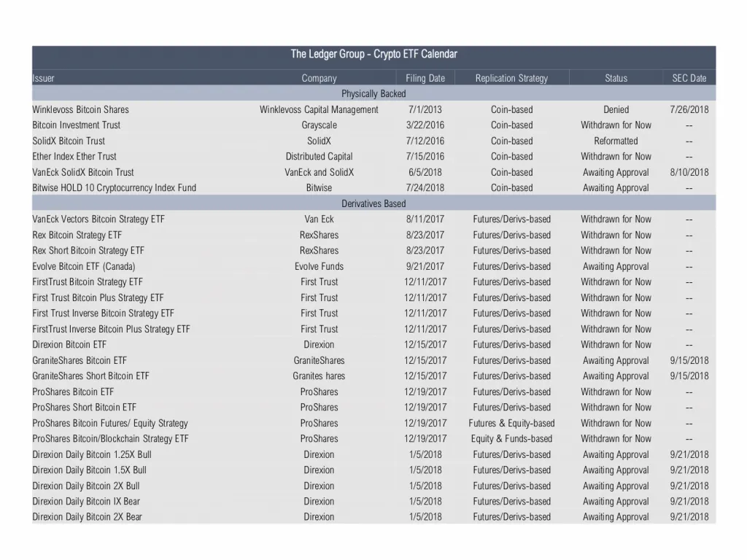Click 'ProShares Bitcoin ETF' issuer cell
747x560 pixels.
coord(74,392)
